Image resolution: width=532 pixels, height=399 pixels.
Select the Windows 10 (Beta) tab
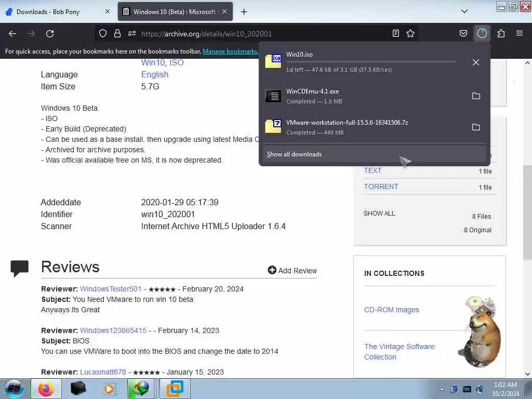[175, 12]
